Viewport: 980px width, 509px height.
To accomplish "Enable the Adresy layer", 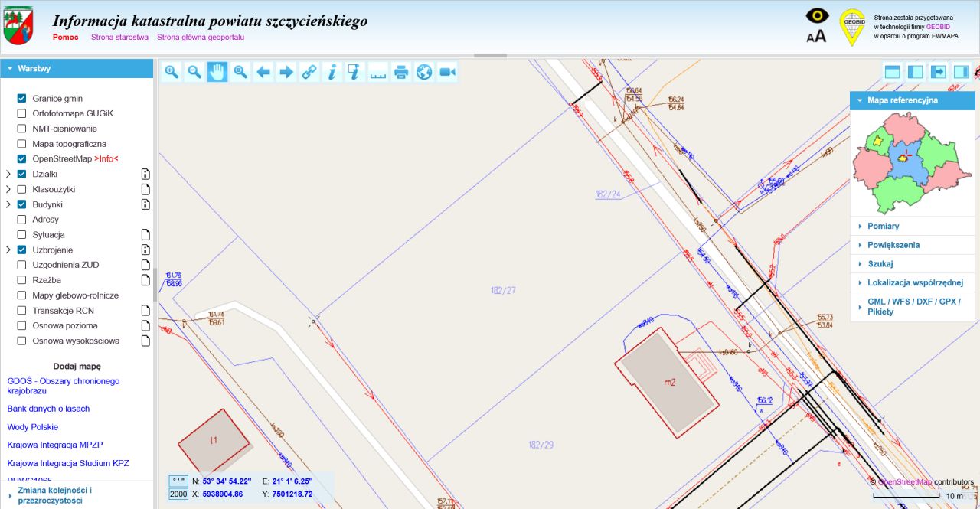I will point(21,220).
